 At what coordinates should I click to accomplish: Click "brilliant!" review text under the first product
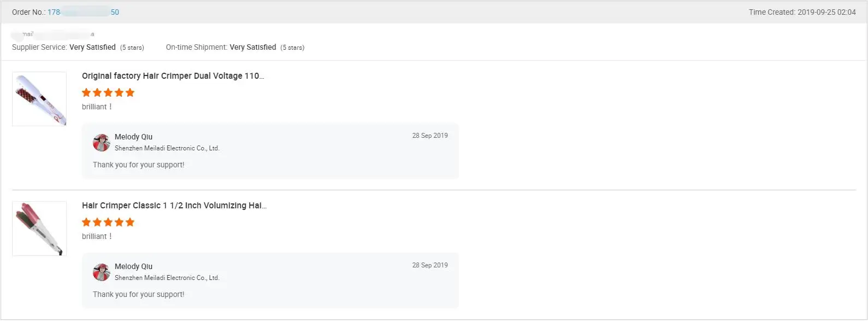pyautogui.click(x=97, y=107)
